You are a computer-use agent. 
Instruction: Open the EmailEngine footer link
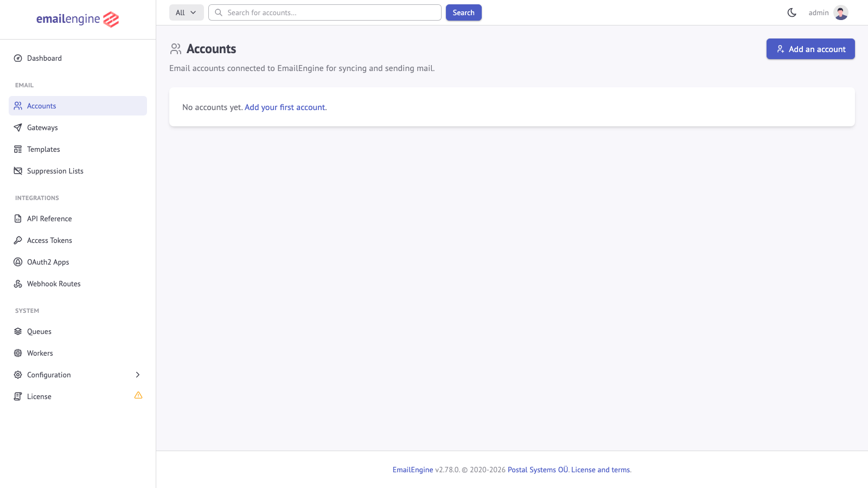(x=413, y=470)
